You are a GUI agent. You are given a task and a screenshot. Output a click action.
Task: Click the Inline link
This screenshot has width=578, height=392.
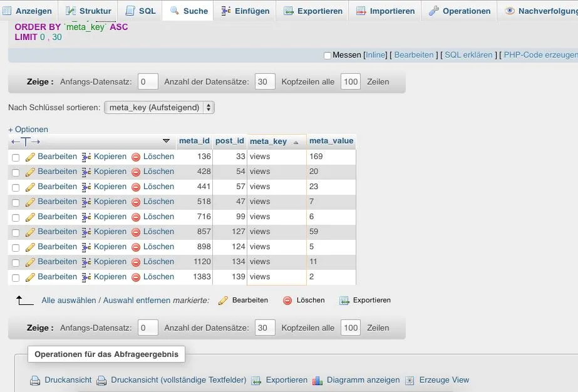375,55
